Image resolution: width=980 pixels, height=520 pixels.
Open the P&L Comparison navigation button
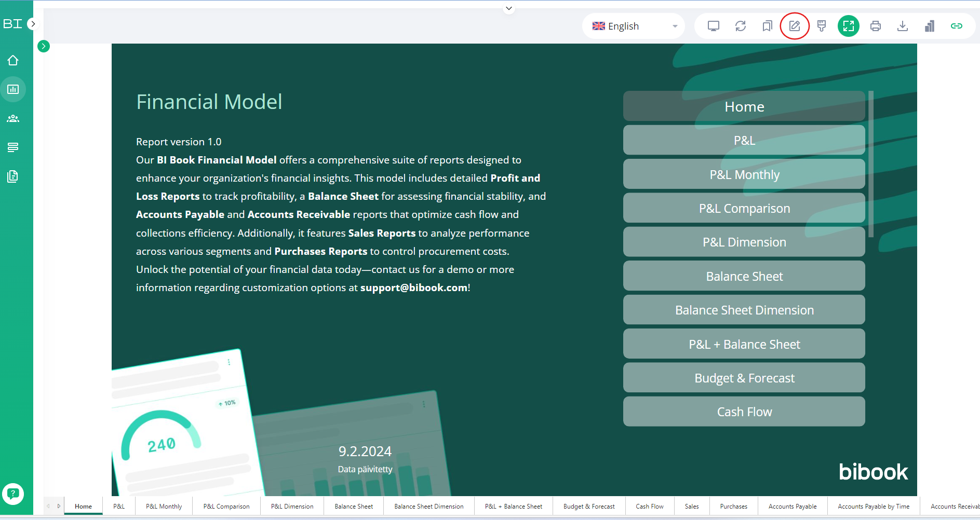click(x=744, y=208)
